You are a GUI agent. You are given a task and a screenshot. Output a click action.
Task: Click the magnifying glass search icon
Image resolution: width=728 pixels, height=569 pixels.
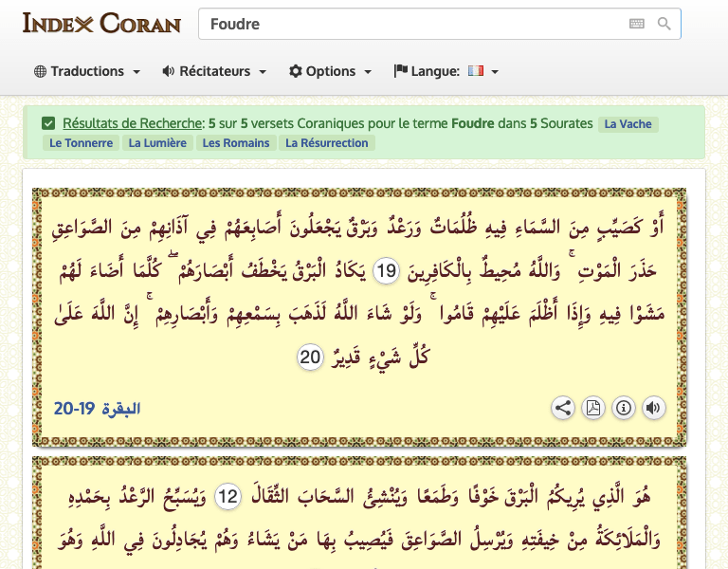tap(664, 24)
